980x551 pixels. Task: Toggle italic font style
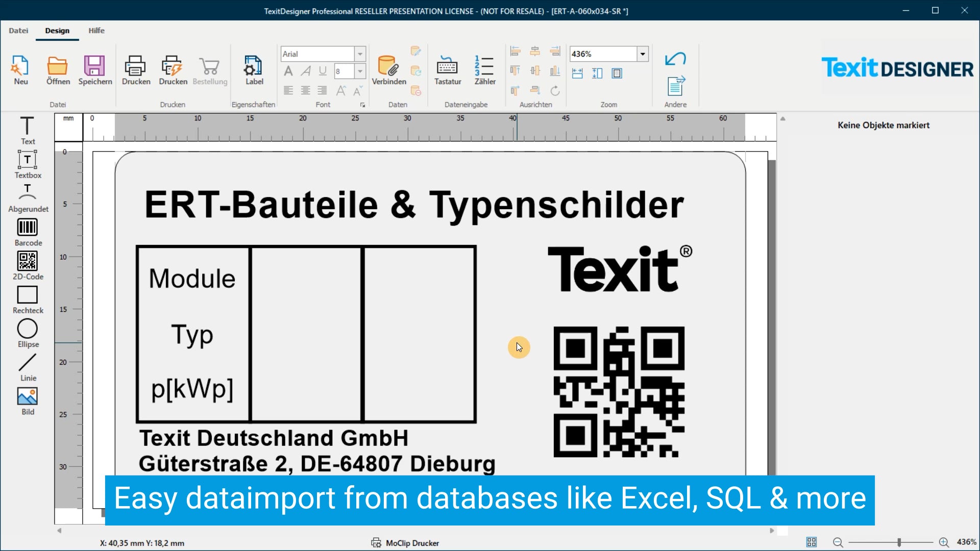coord(306,71)
